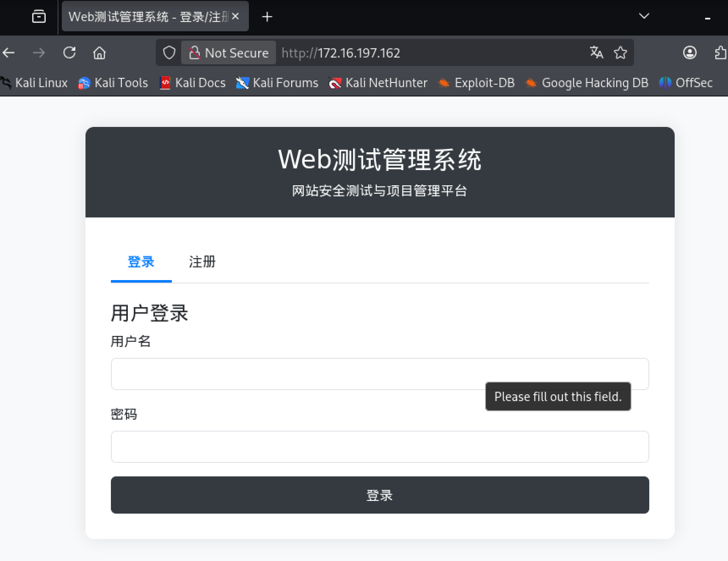Open the Exploit-DB bookmark
Image resolution: width=728 pixels, height=561 pixels.
477,83
